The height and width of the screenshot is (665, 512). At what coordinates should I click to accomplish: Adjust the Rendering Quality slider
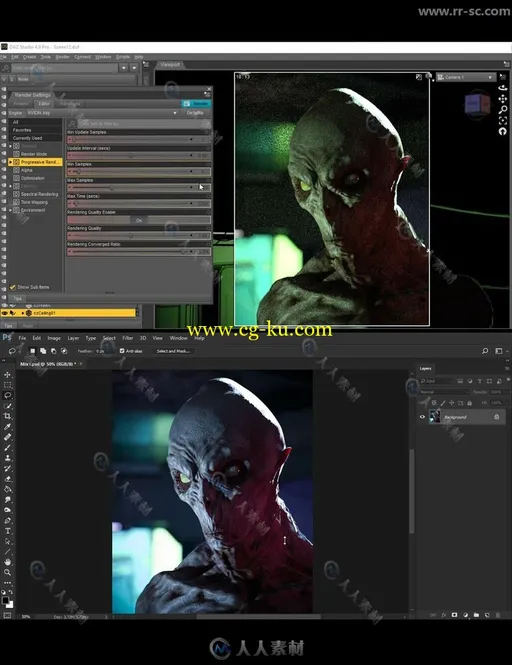139,236
